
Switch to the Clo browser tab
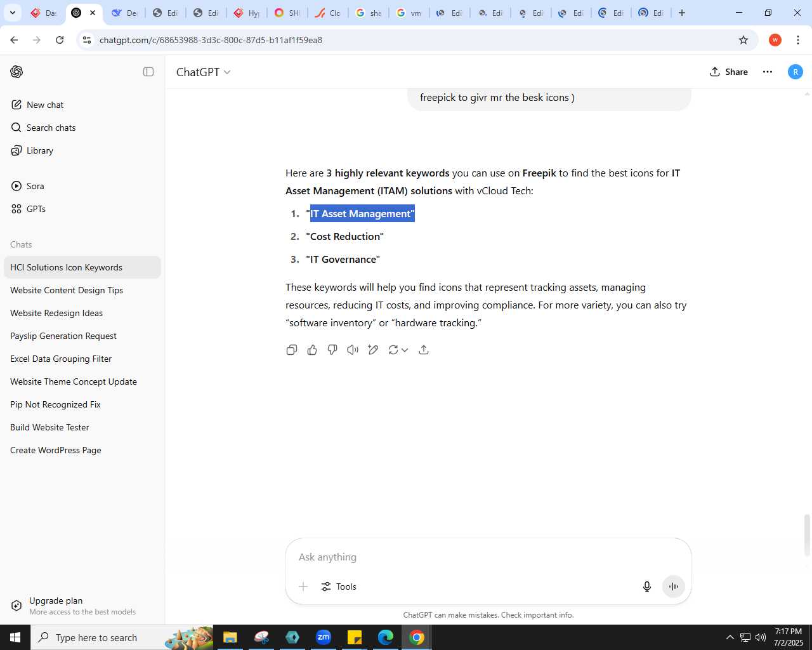coord(327,13)
